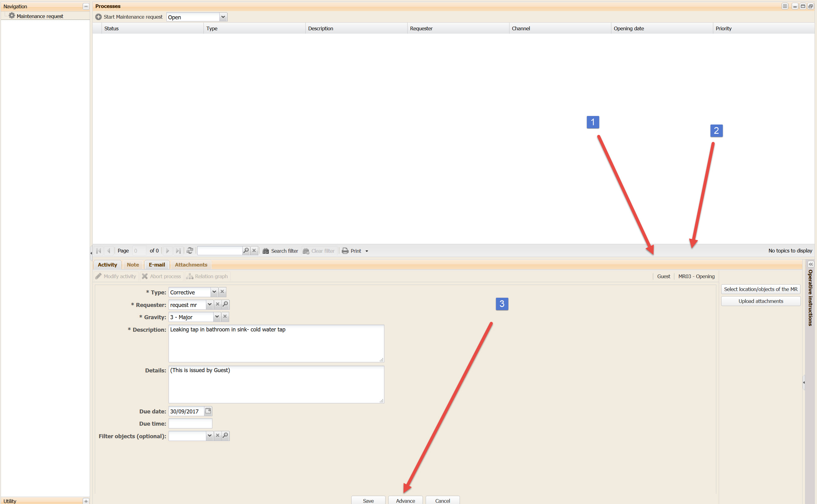The width and height of the screenshot is (817, 504).
Task: Open the Open status filter dropdown
Action: 223,17
